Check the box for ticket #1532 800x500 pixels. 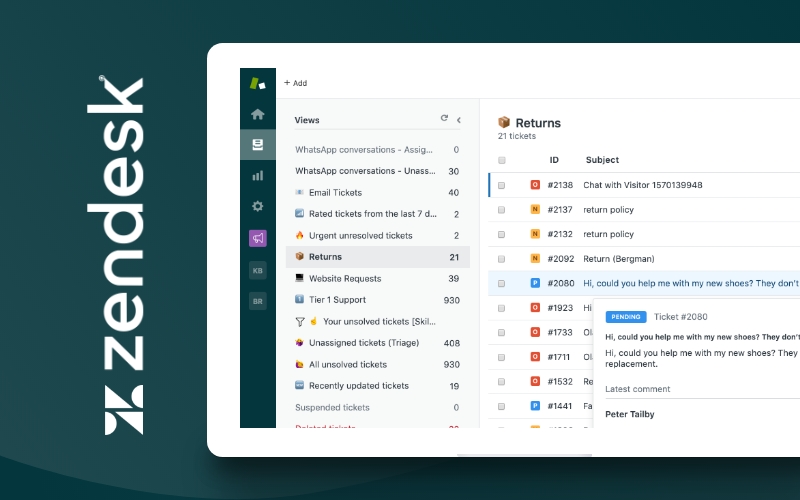pos(502,382)
